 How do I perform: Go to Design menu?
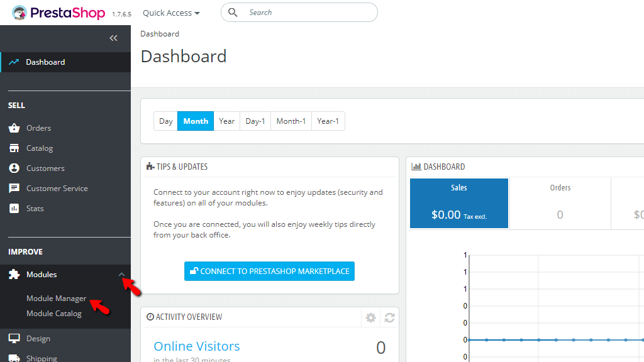pos(38,339)
